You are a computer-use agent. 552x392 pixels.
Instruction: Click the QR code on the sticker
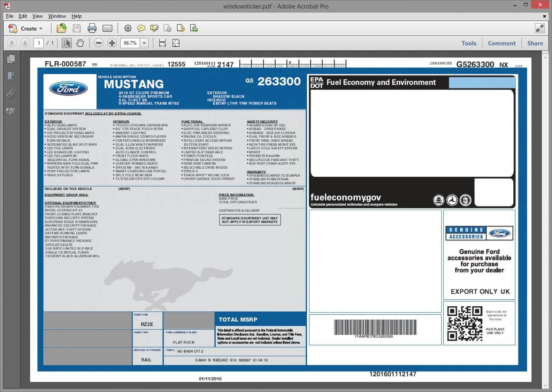point(465,323)
